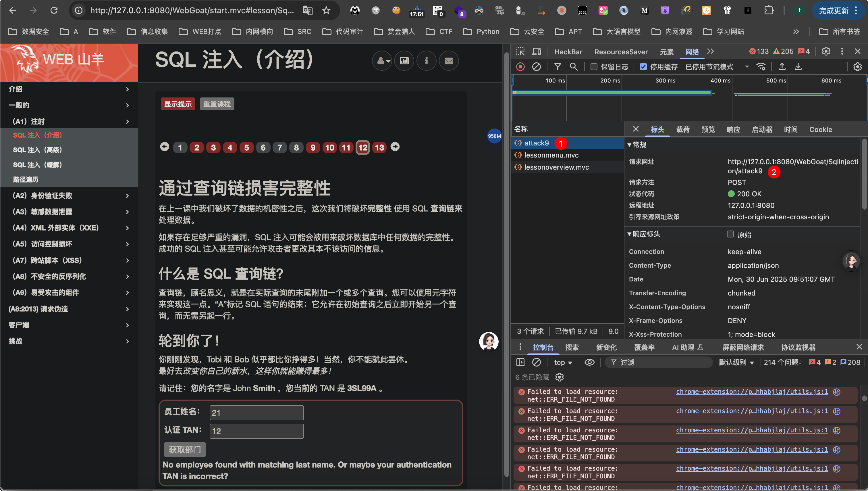Expand (A7) 跨站脚本 (XSS) category
The image size is (868, 491).
[69, 260]
